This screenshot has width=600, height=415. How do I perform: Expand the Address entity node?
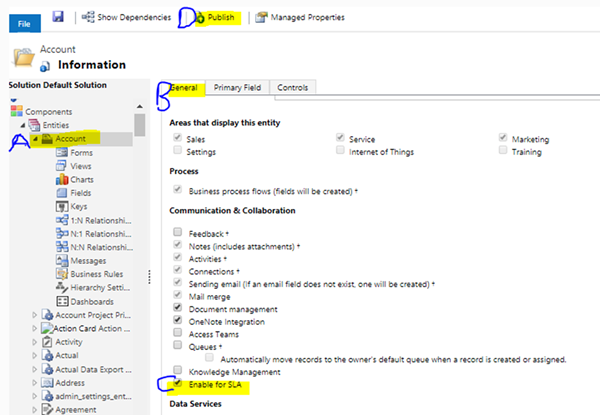coord(36,382)
